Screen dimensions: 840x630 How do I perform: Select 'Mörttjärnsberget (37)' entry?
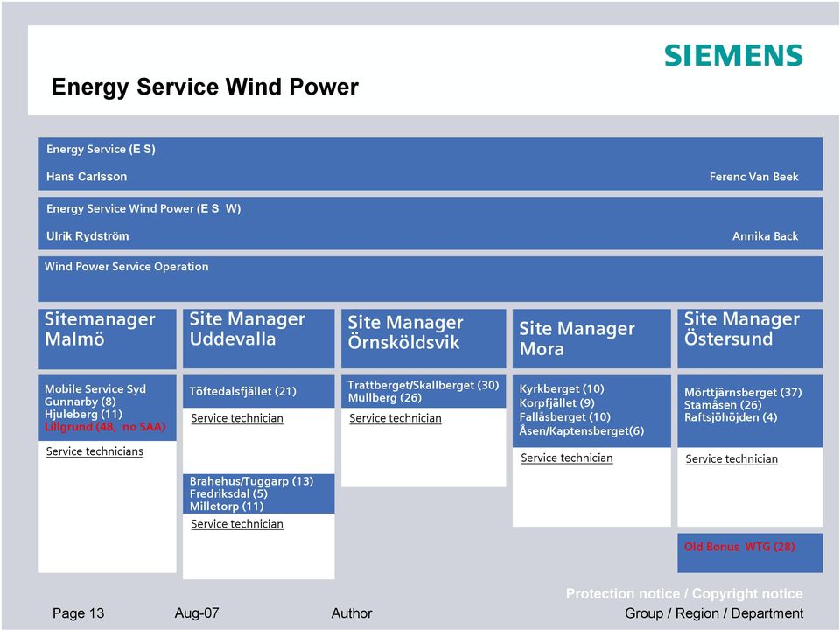point(743,392)
